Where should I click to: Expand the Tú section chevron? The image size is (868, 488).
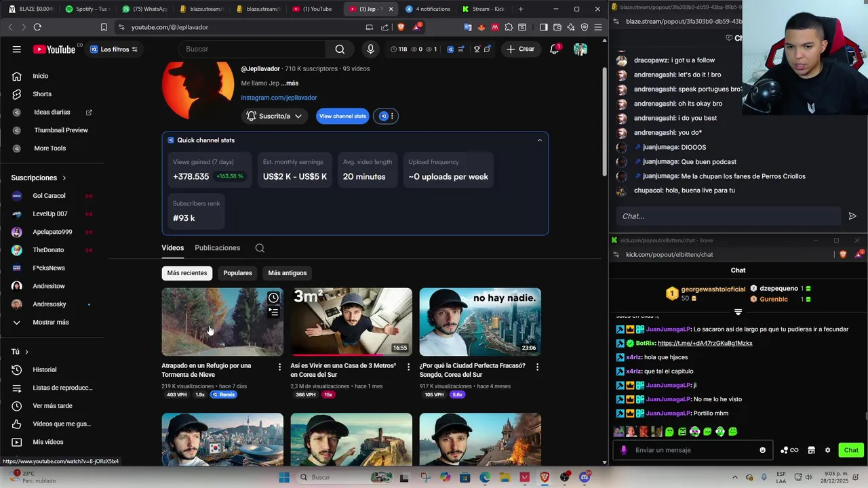[26, 352]
